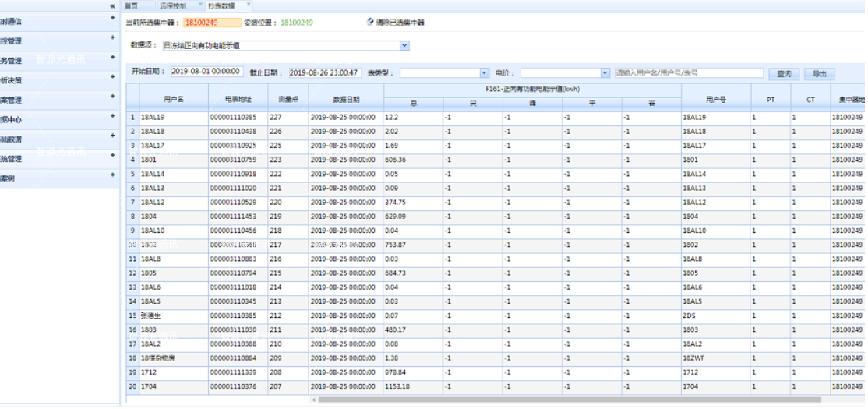The image size is (868, 409).
Task: Click the reading value 629.09
Action: click(395, 217)
